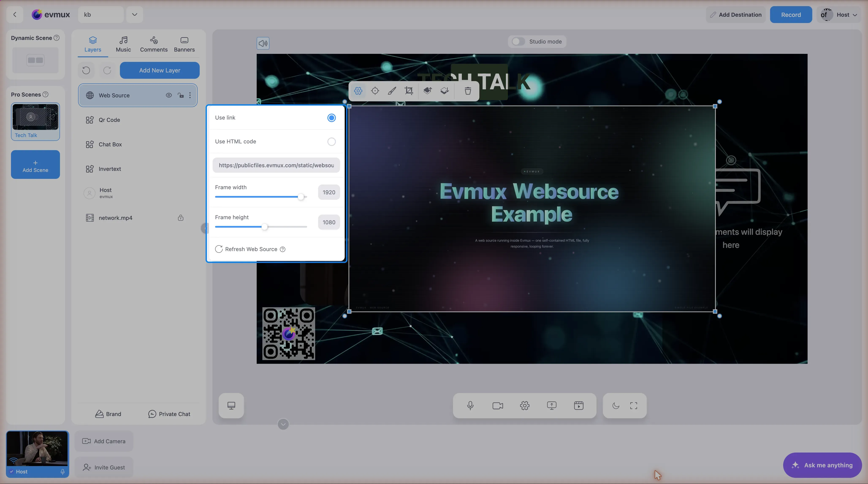868x484 pixels.
Task: Toggle host microphone on camera thumbnail
Action: click(x=62, y=472)
